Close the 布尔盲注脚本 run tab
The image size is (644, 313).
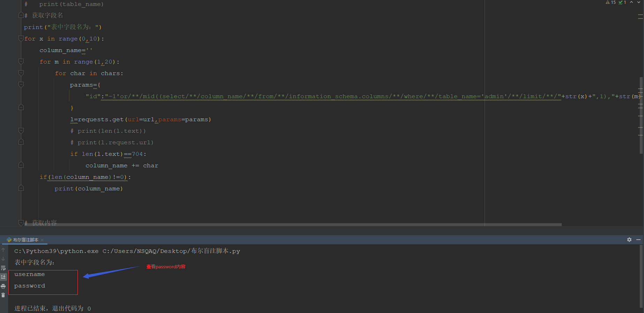[42, 240]
